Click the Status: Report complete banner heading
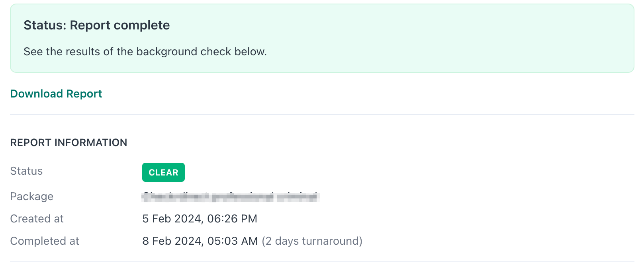Viewport: 644px width, 267px height. [96, 25]
